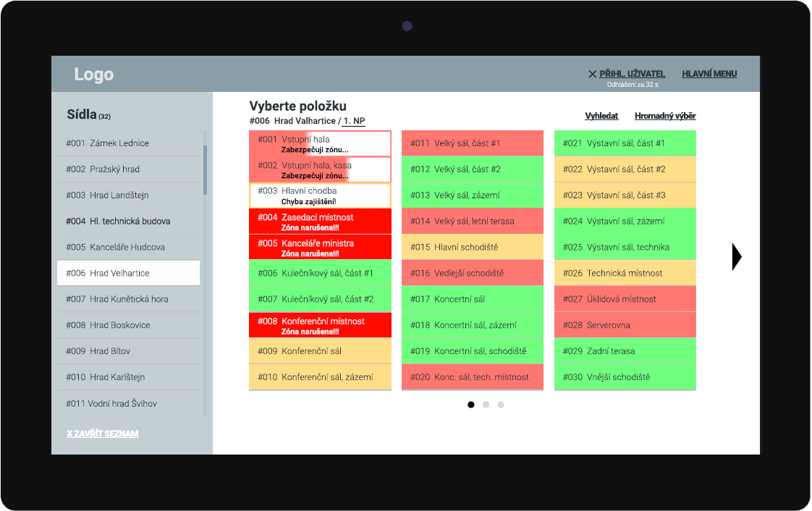The width and height of the screenshot is (812, 511).
Task: Open Hlavní menu
Action: [x=709, y=74]
